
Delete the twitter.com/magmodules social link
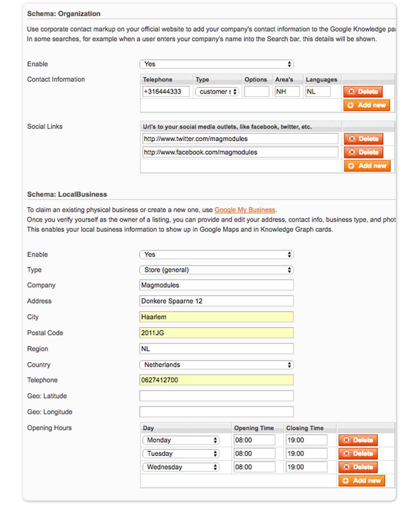363,139
